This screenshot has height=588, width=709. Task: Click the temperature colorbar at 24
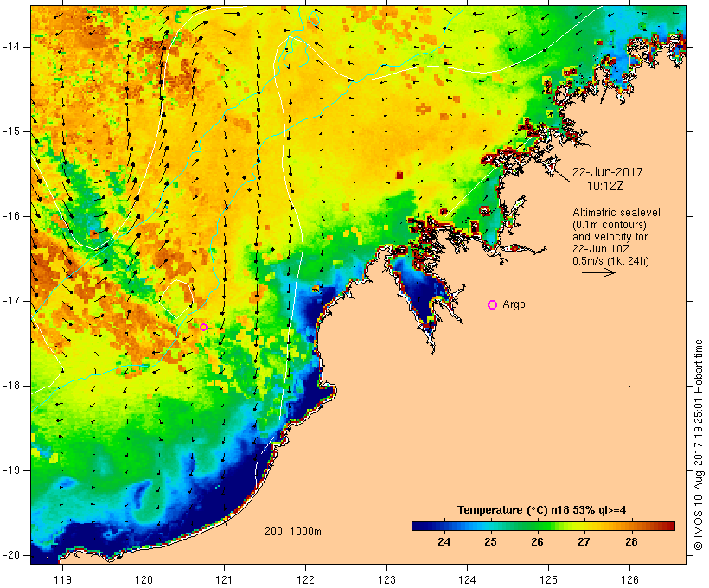pos(444,526)
